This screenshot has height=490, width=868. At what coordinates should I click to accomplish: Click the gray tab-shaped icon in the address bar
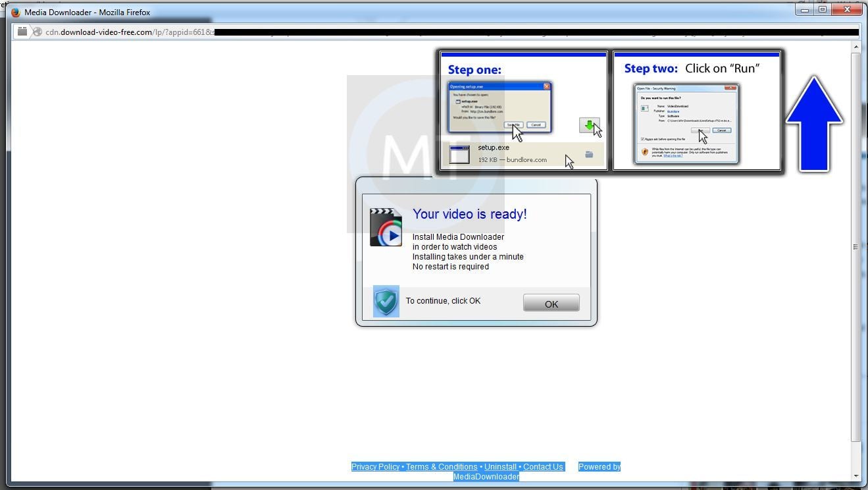[x=22, y=32]
